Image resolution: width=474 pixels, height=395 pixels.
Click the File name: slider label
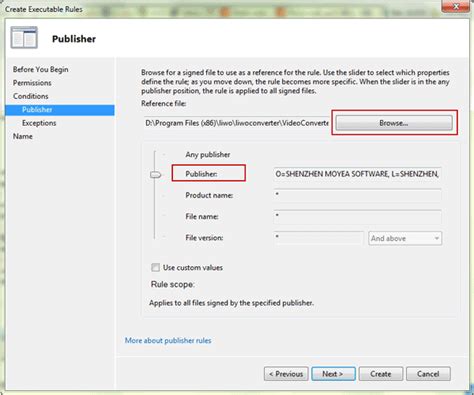[x=202, y=217]
